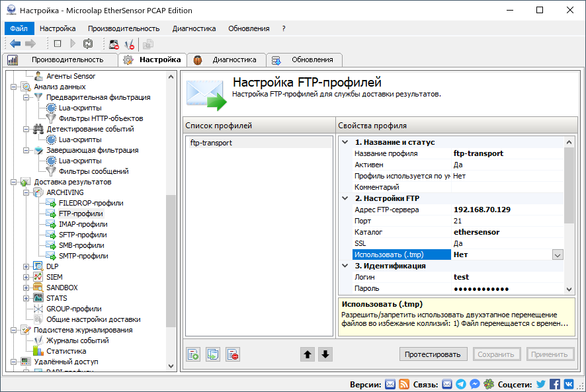Click the back navigation arrow

coord(15,44)
